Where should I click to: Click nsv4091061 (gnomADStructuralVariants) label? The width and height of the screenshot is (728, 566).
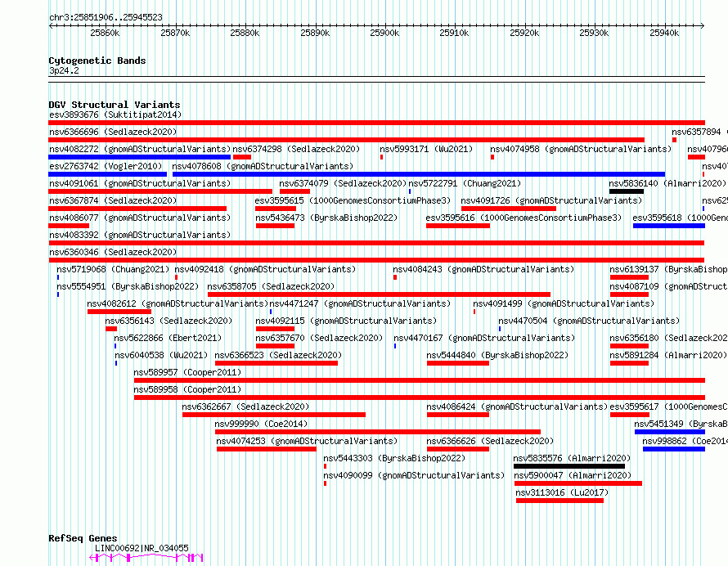[140, 183]
